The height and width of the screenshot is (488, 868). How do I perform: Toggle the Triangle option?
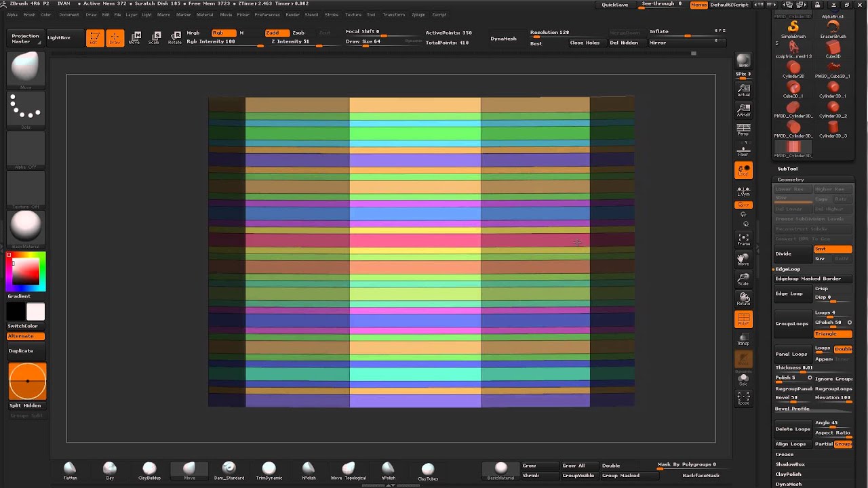833,334
